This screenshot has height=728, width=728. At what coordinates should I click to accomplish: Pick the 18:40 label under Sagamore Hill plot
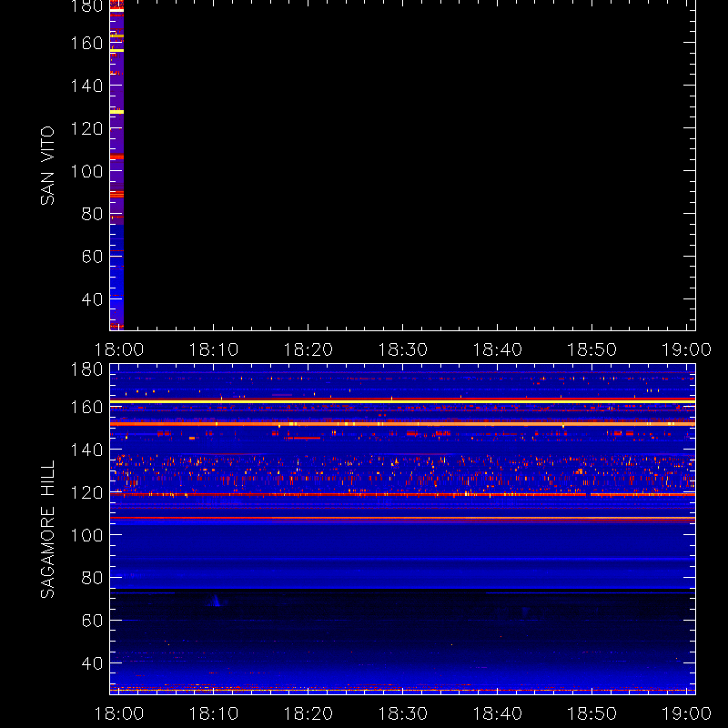click(x=497, y=713)
